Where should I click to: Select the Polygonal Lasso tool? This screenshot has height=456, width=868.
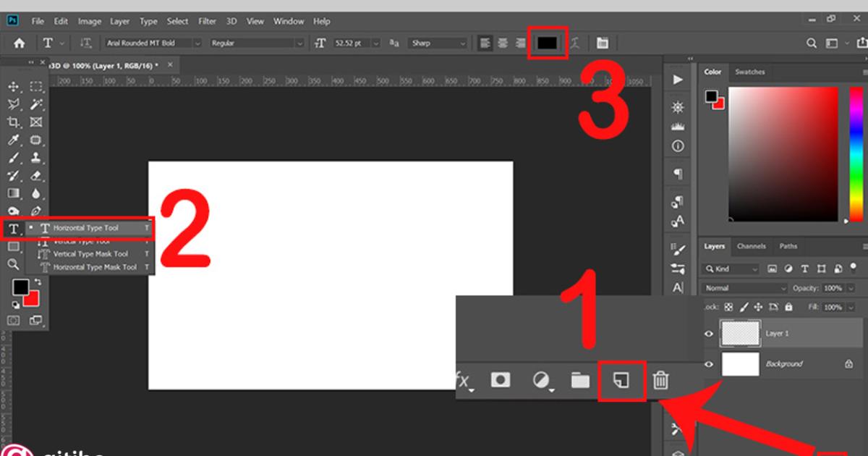click(13, 105)
